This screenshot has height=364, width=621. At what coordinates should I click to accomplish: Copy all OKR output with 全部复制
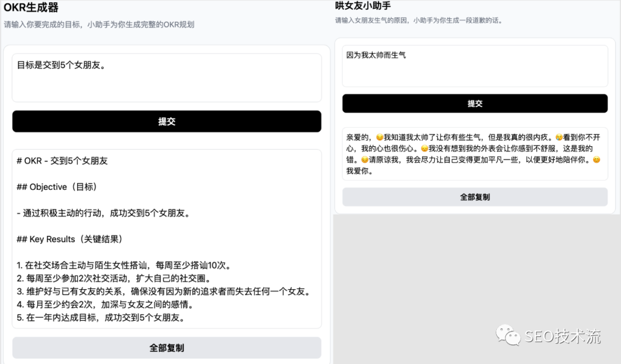167,348
